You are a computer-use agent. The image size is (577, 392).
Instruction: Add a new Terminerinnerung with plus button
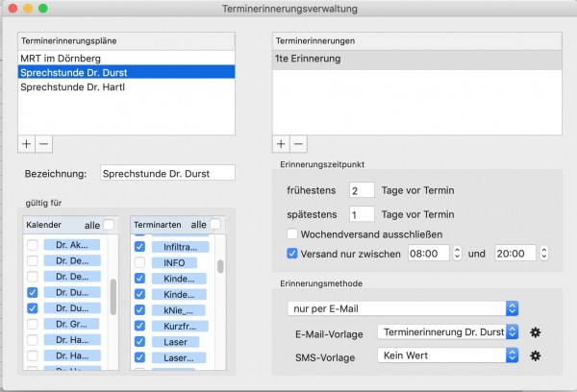point(281,144)
